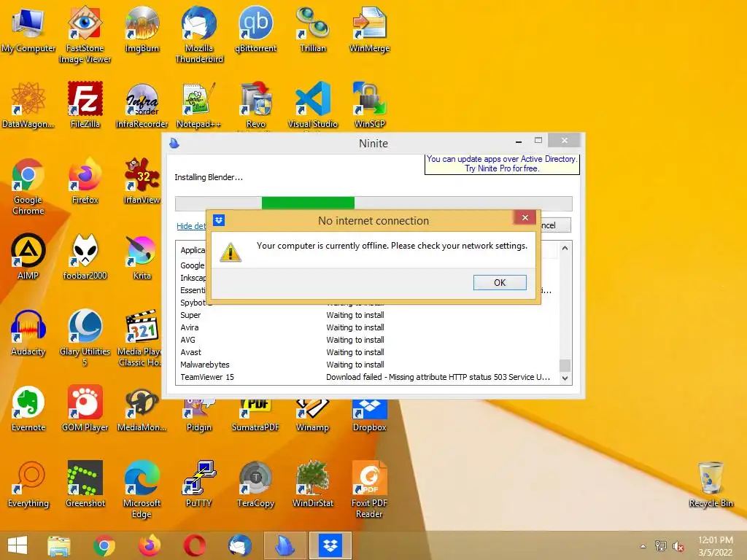The image size is (747, 560).
Task: Select the Malwarebytes row in Ninite
Action: click(367, 365)
